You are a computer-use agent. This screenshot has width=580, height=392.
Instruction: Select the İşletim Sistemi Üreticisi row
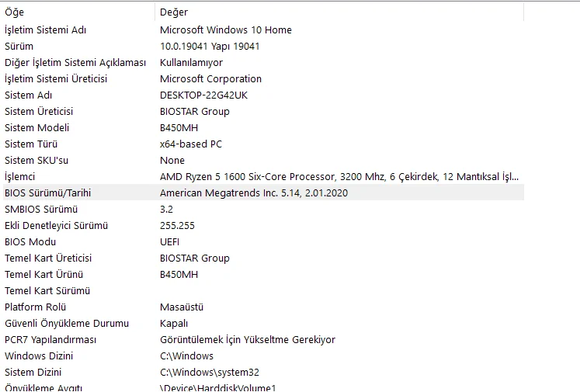point(56,78)
